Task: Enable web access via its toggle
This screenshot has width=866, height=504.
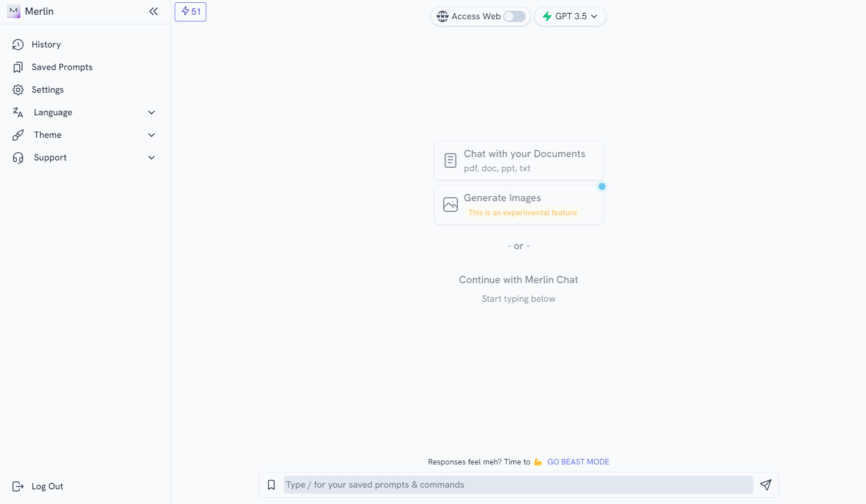Action: coord(514,16)
